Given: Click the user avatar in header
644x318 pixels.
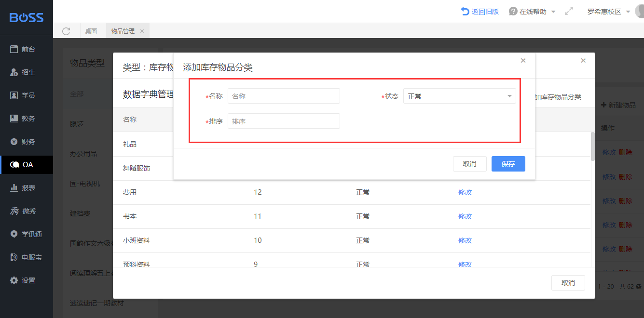Looking at the screenshot, I should [640, 11].
